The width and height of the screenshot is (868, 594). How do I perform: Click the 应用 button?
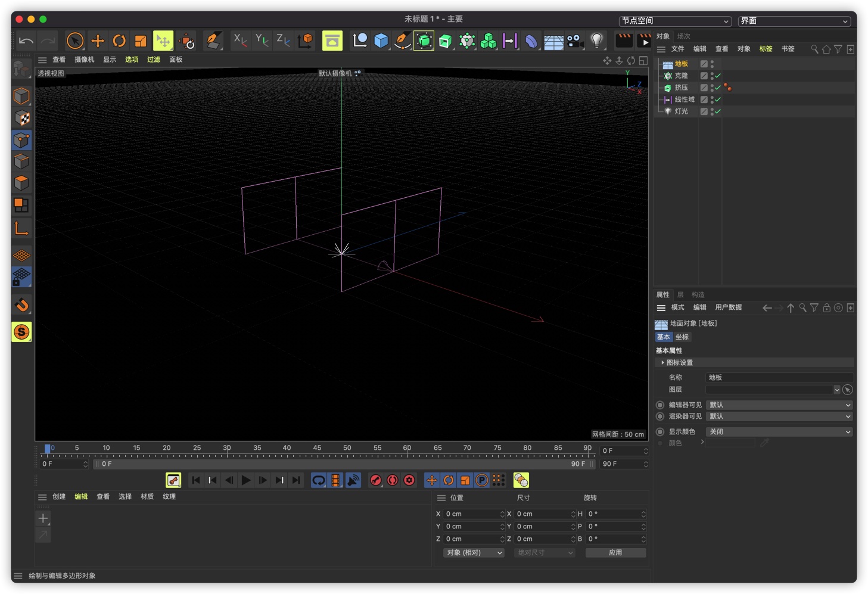pos(616,553)
